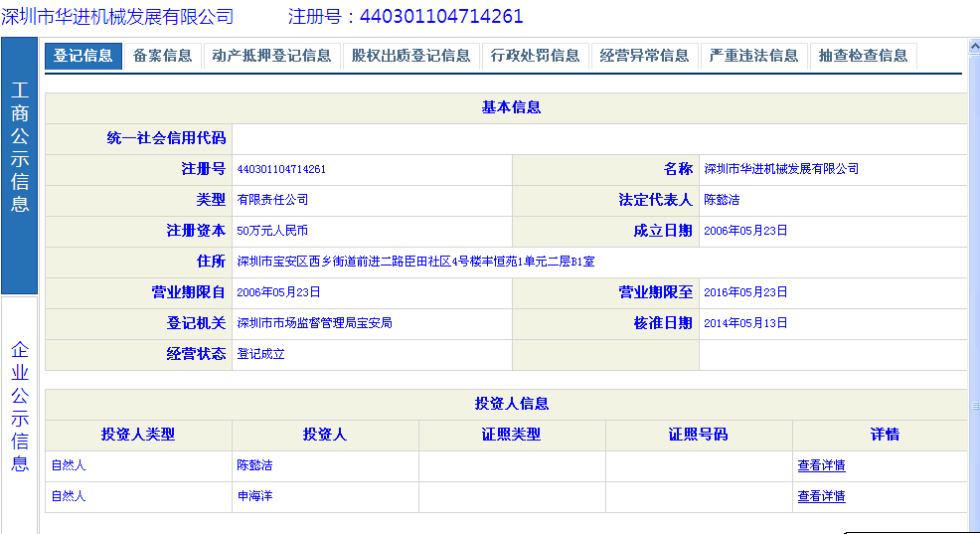980x534 pixels.
Task: Click 查看详情 for investor 陈懿洁
Action: [x=821, y=465]
